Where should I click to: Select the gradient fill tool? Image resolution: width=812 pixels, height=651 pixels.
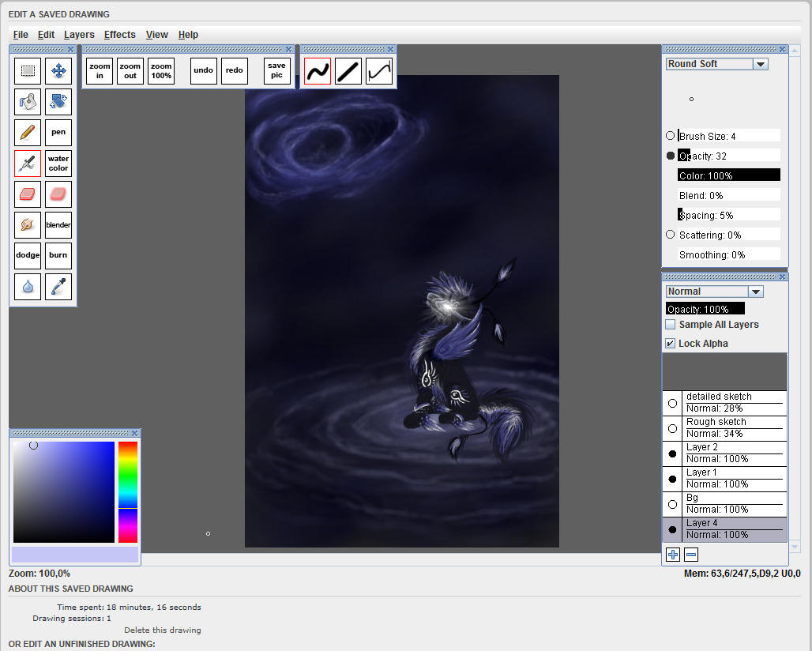tap(58, 101)
